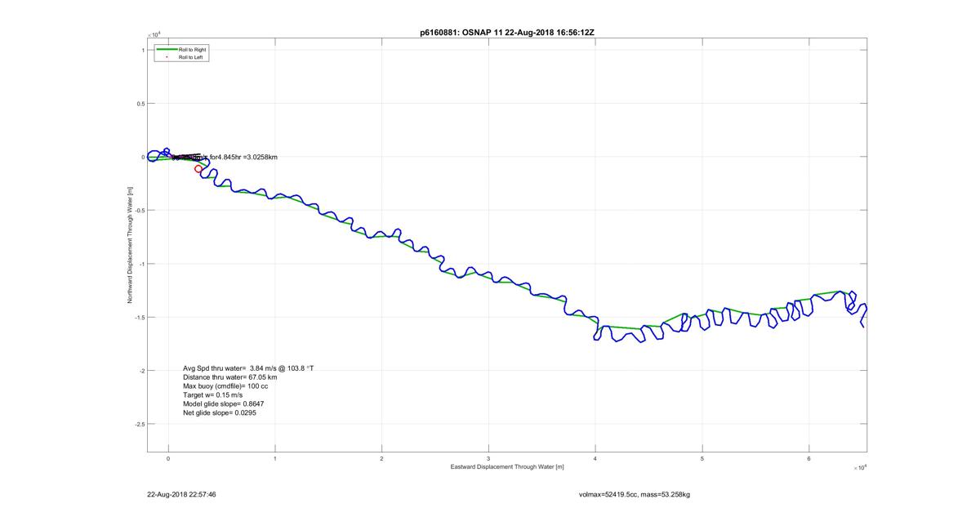Screen dimensions: 980x508
Task: Click the y-axis tick label '-2'
Action: [140, 371]
